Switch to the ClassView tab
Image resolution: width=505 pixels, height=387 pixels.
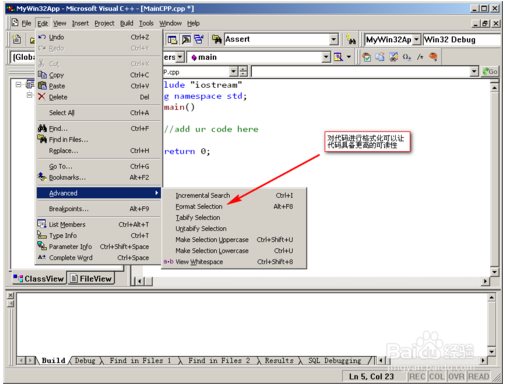click(39, 278)
